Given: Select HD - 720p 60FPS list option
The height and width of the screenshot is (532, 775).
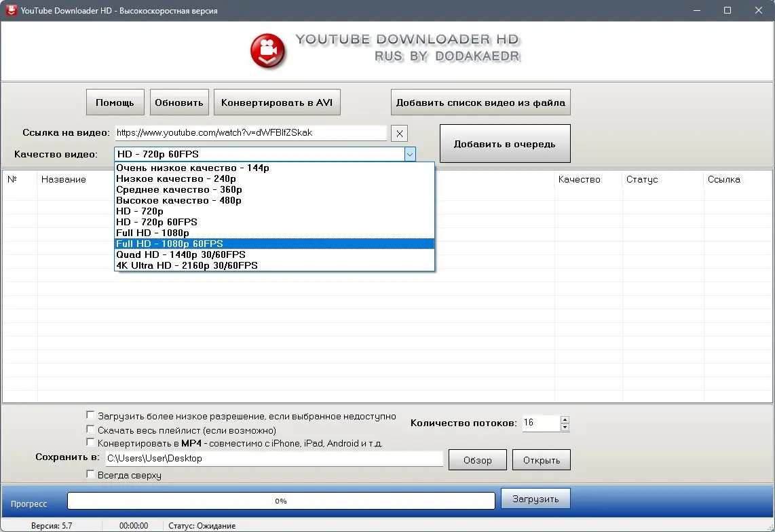Looking at the screenshot, I should click(274, 222).
